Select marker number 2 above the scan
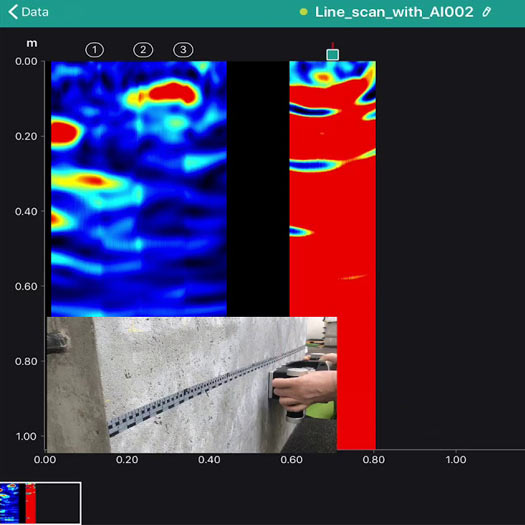Screen dimensions: 525x525 [x=143, y=50]
